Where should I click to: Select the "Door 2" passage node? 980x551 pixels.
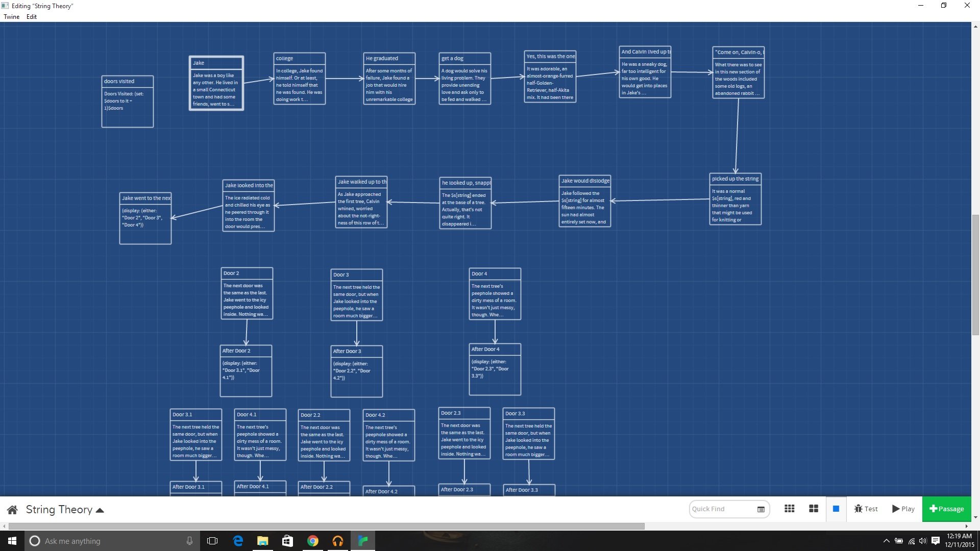click(247, 293)
